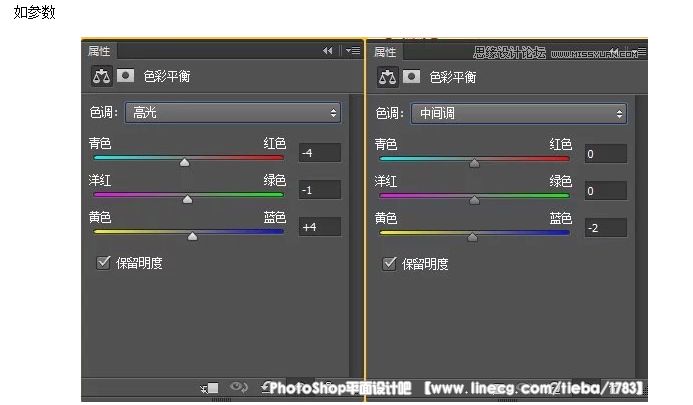693x405 pixels.
Task: Click the 青色-红色 slider handle in the 高光 panel
Action: (185, 162)
